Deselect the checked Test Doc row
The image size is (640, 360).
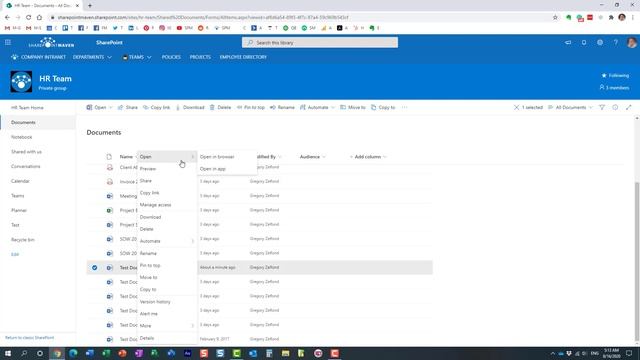point(94,268)
